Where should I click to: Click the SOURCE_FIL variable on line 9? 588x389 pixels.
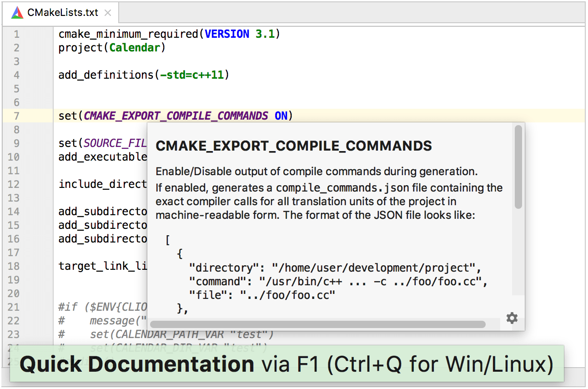click(x=116, y=143)
